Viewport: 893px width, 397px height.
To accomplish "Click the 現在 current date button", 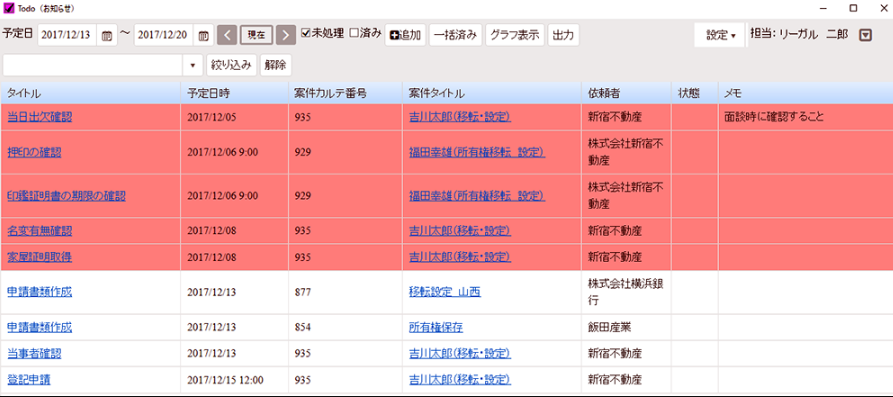I will click(x=256, y=35).
